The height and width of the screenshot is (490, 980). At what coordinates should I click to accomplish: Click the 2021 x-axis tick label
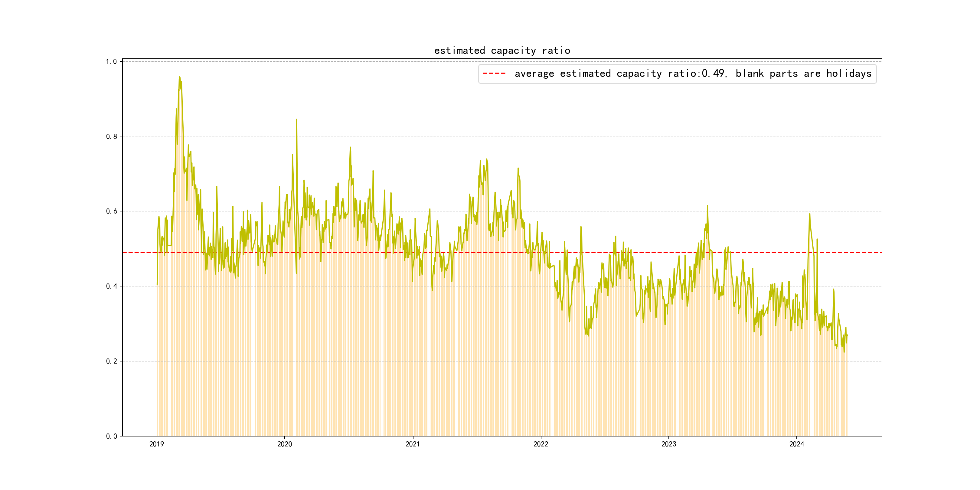point(413,444)
